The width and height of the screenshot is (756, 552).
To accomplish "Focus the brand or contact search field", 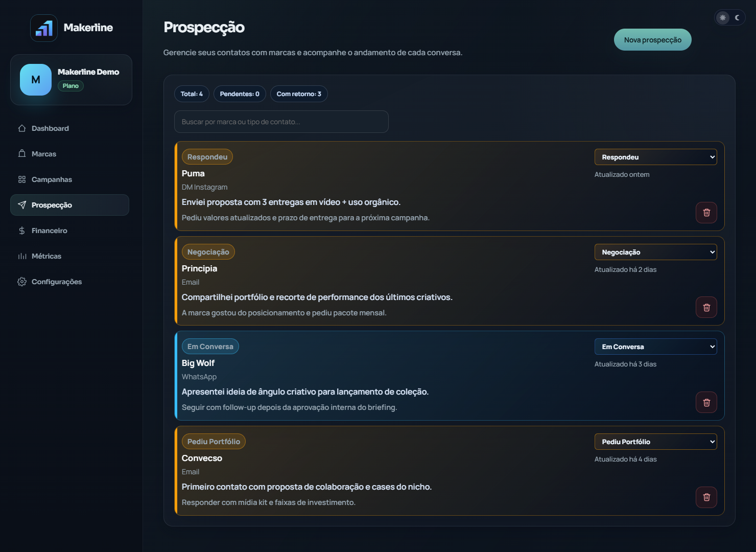I will click(281, 122).
